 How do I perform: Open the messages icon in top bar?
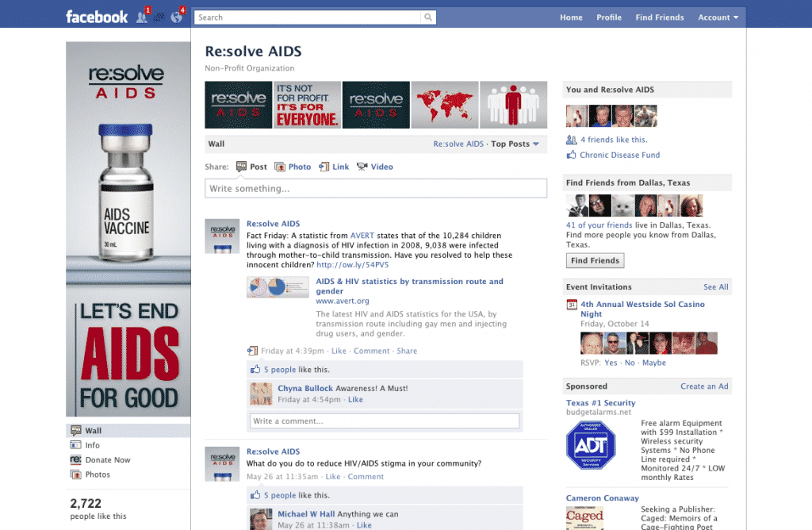point(159,17)
